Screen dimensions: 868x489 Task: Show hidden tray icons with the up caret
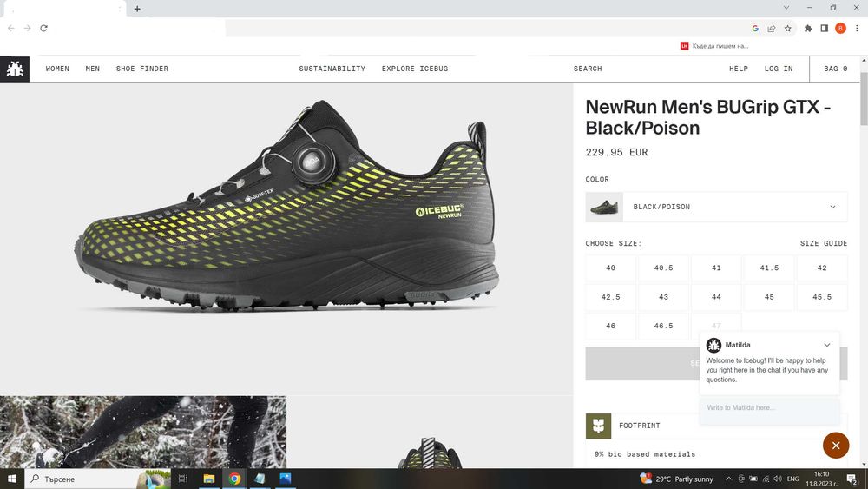pyautogui.click(x=729, y=479)
